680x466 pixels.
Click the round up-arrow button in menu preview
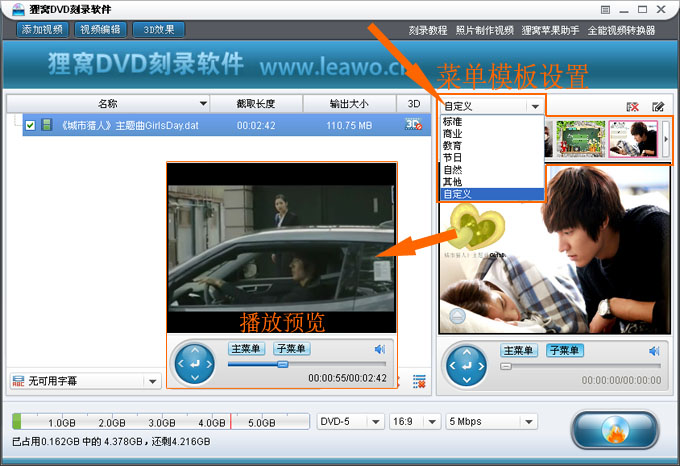click(457, 316)
